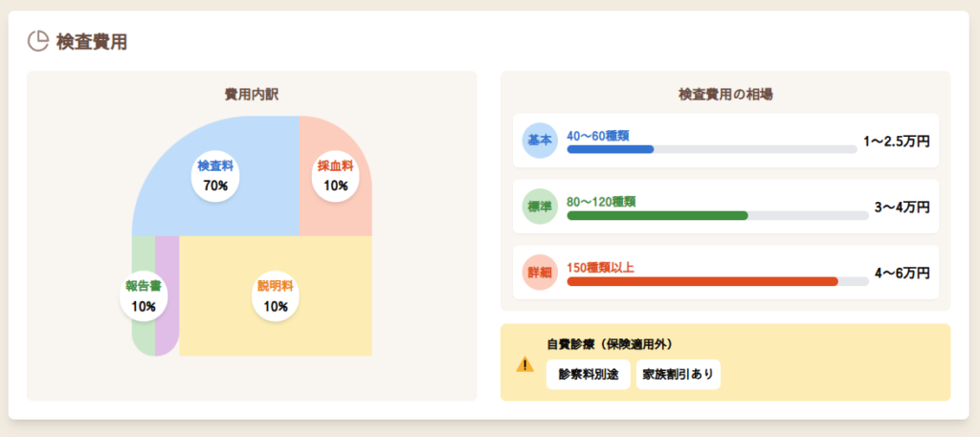Click the 検査費用の相場 panel heading

click(x=725, y=94)
